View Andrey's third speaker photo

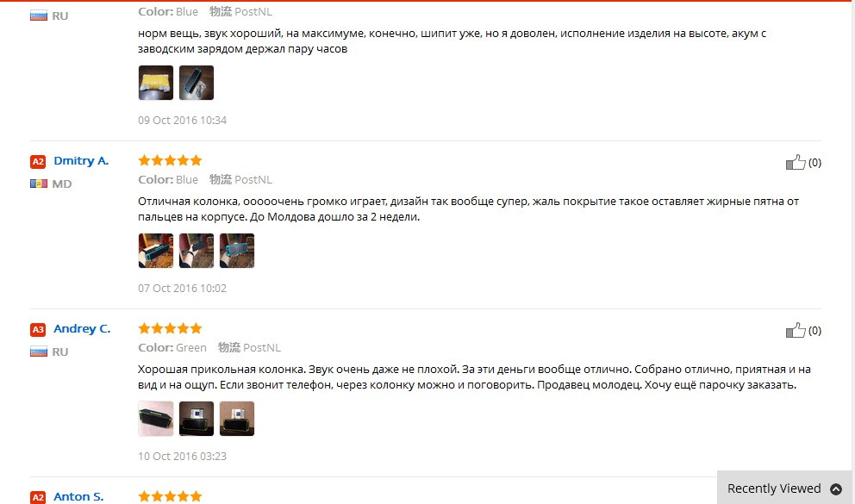[237, 419]
